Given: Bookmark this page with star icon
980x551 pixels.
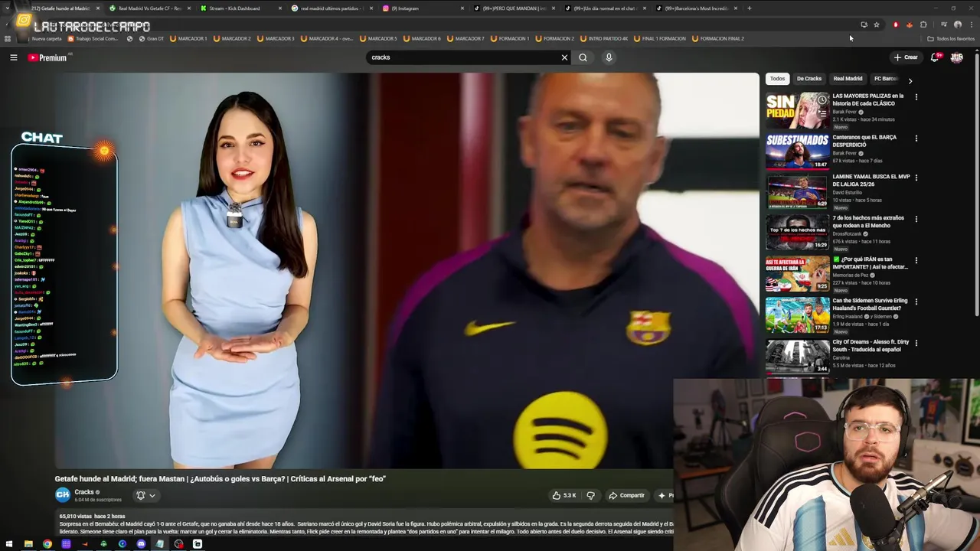Looking at the screenshot, I should click(877, 24).
